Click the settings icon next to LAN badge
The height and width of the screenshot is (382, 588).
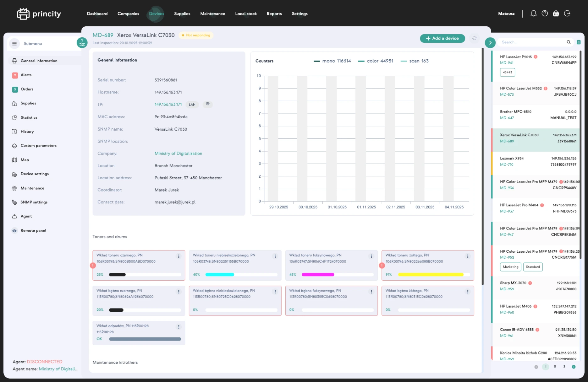coord(207,104)
